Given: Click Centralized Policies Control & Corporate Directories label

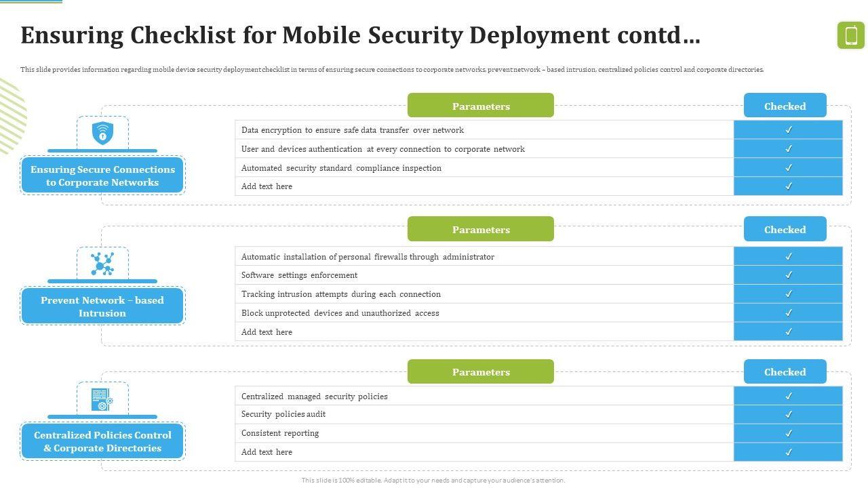Looking at the screenshot, I should point(102,441).
